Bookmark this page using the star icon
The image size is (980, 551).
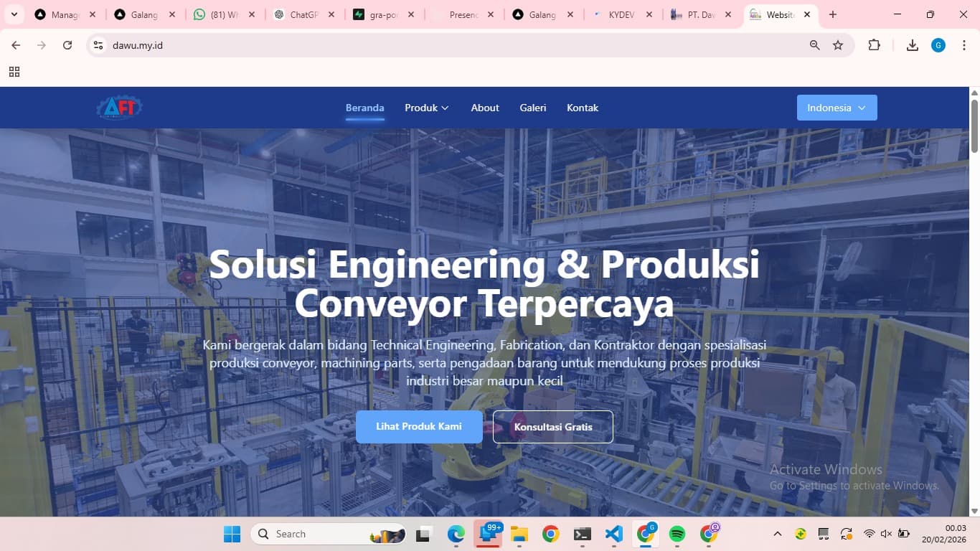tap(838, 44)
